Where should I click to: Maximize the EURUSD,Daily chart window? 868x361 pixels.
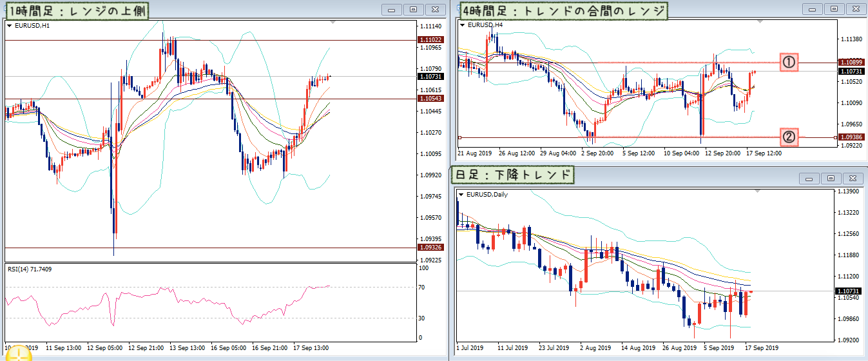pos(831,179)
